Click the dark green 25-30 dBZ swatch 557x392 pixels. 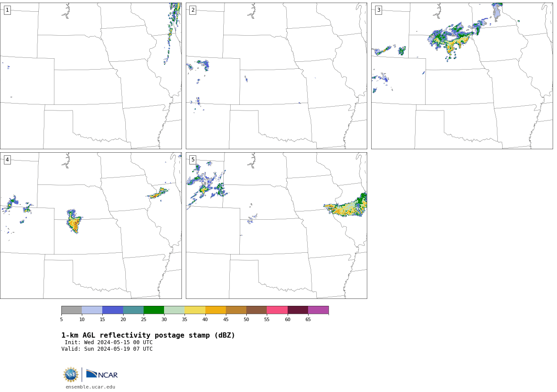pyautogui.click(x=154, y=310)
